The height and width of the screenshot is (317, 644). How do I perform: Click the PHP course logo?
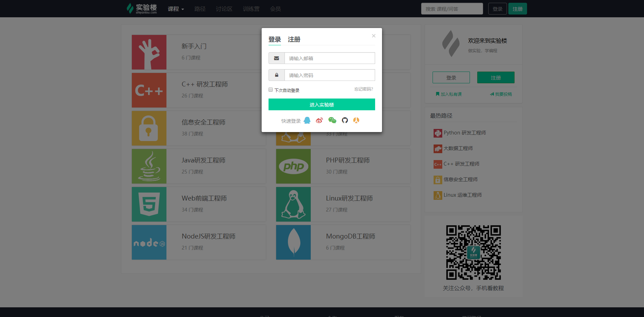coord(293,166)
